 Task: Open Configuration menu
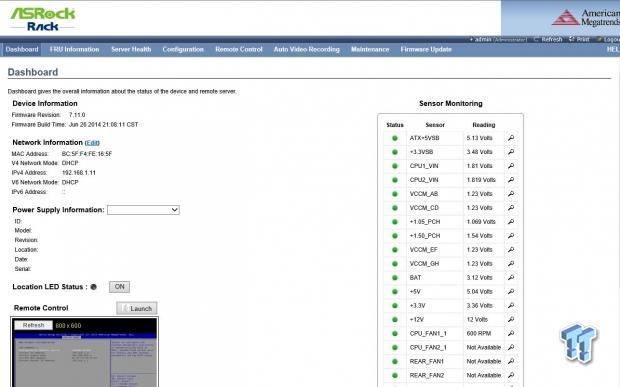(x=183, y=49)
